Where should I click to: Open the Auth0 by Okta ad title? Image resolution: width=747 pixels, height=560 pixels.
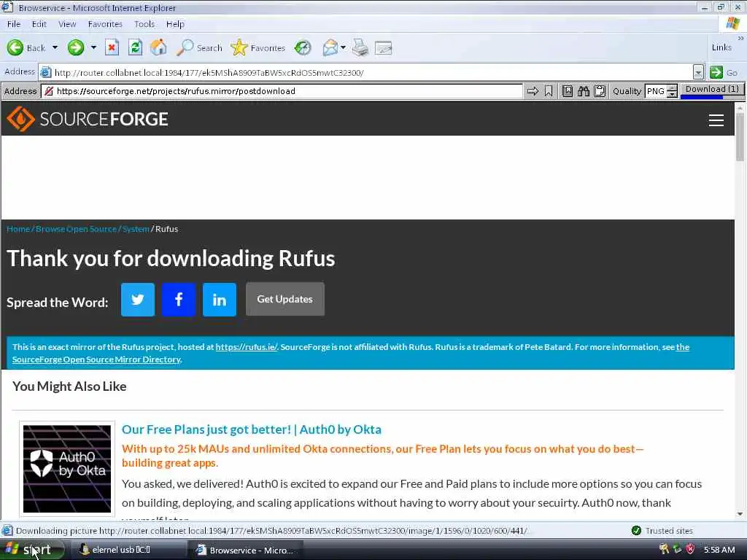[x=252, y=429]
